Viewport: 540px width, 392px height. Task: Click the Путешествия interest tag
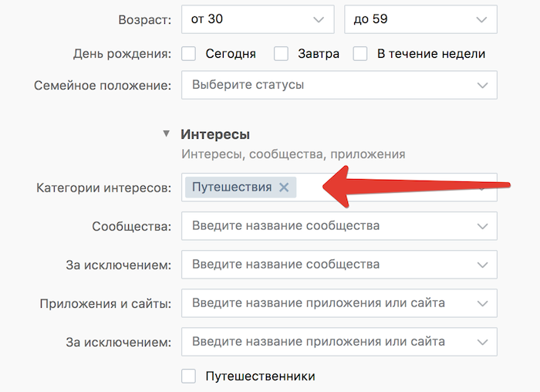point(231,188)
